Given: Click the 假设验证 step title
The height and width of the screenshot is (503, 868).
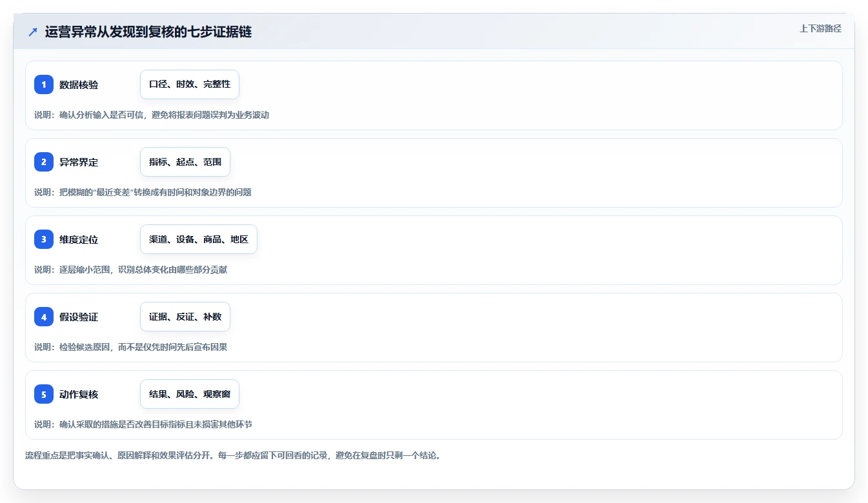Looking at the screenshot, I should coord(79,317).
